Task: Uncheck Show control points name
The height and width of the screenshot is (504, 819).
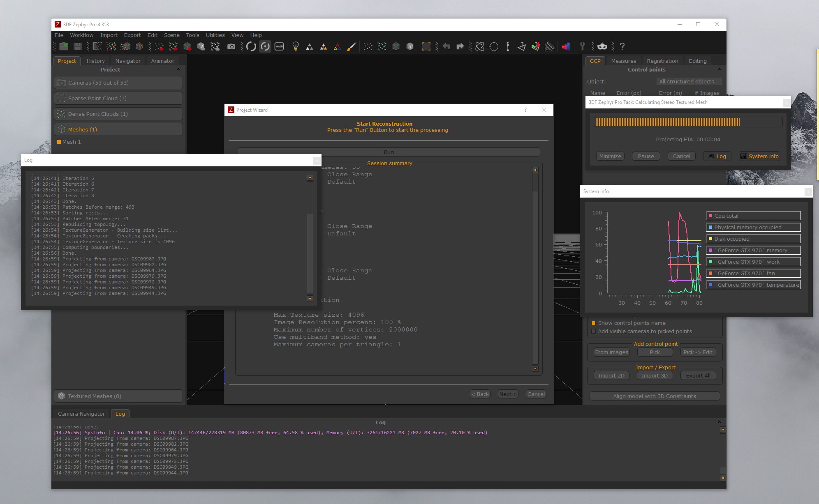Action: 593,323
